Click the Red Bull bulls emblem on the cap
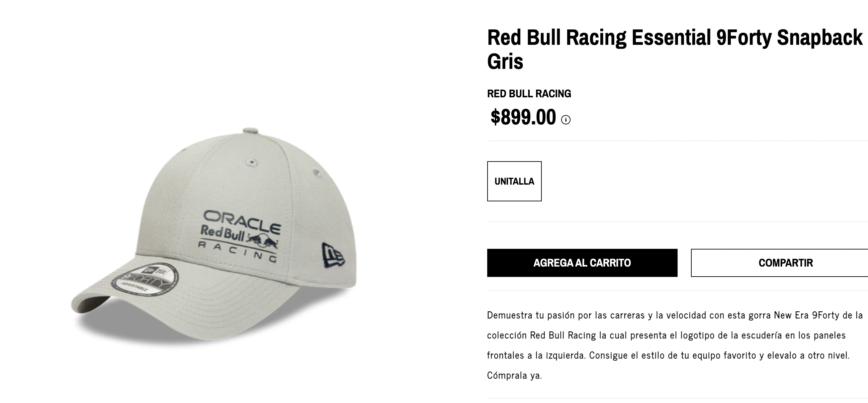The height and width of the screenshot is (403, 868). click(262, 239)
